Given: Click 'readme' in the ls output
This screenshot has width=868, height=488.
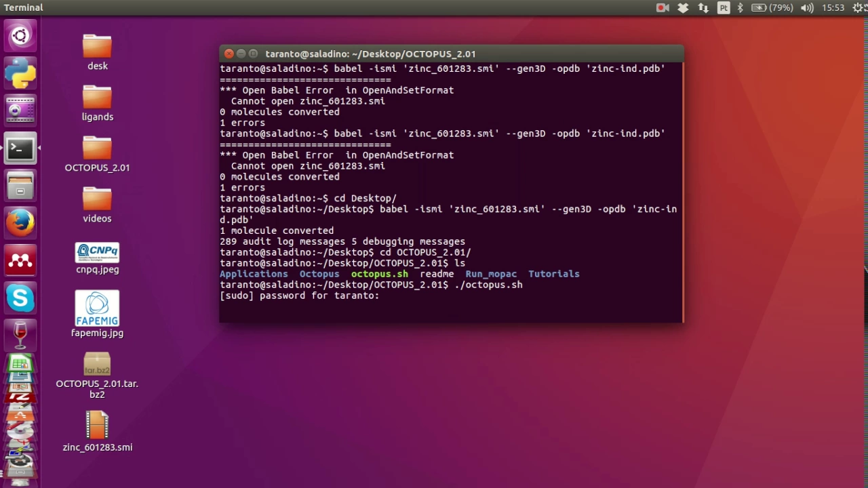Looking at the screenshot, I should 437,274.
